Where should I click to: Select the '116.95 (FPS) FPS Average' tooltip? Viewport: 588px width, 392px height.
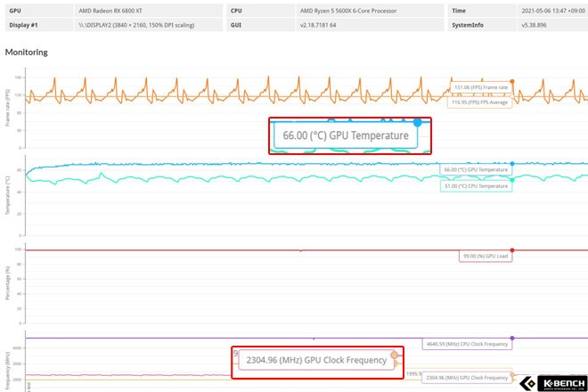(x=479, y=102)
